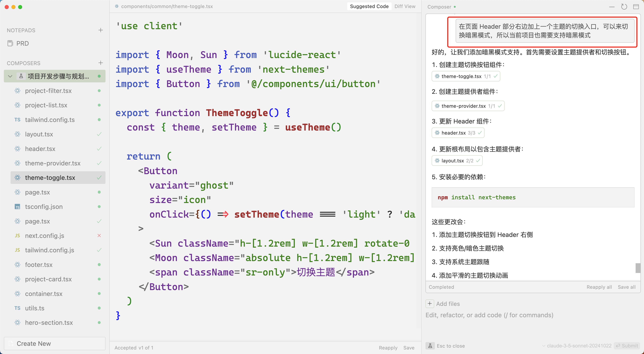This screenshot has width=644, height=354.
Task: Click the Completed status text
Action: [441, 287]
